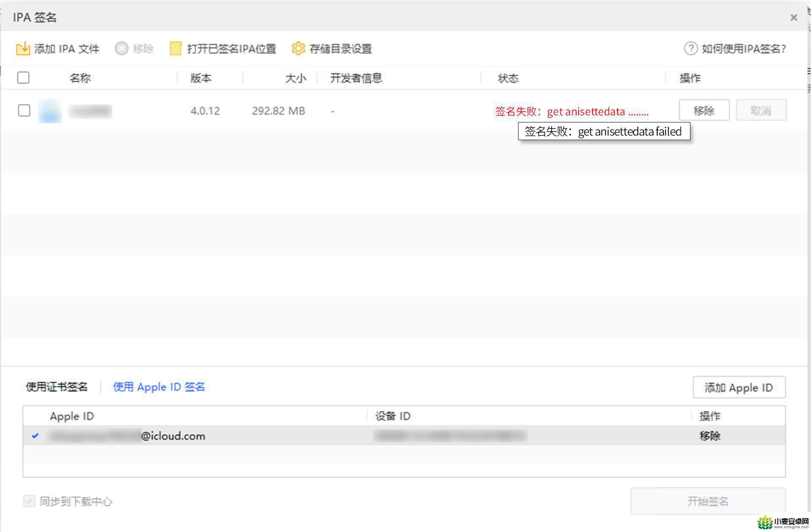Click the Apple ID column header
Image resolution: width=811 pixels, height=532 pixels.
tap(72, 416)
